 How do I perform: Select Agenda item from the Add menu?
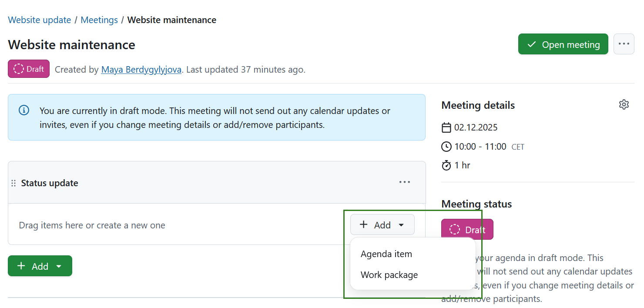click(x=386, y=254)
